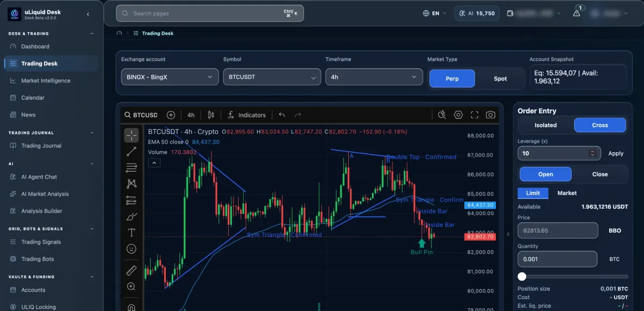The height and width of the screenshot is (311, 644).
Task: Open the candlestick chart style picker
Action: pos(211,115)
